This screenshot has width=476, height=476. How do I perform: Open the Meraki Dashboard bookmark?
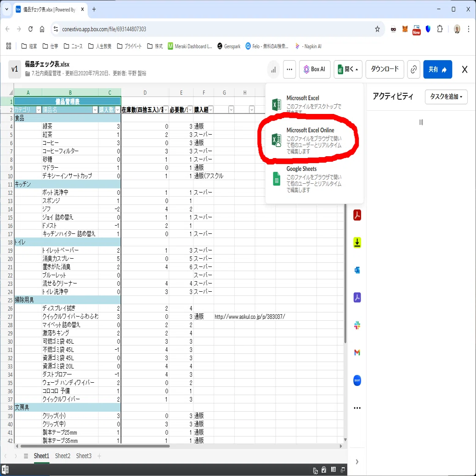[190, 46]
